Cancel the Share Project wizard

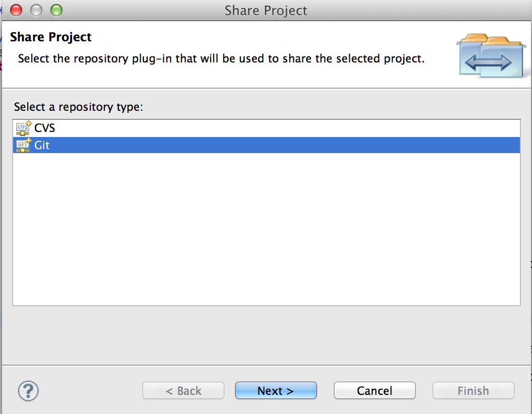[375, 391]
